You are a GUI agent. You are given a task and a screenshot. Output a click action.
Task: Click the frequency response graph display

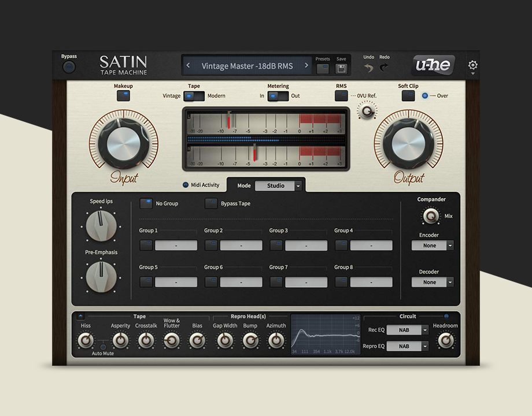[326, 335]
